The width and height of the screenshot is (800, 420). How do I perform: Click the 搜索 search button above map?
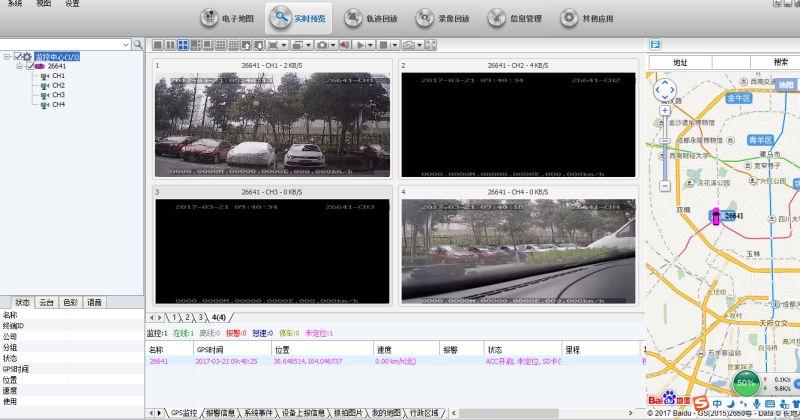pos(781,62)
